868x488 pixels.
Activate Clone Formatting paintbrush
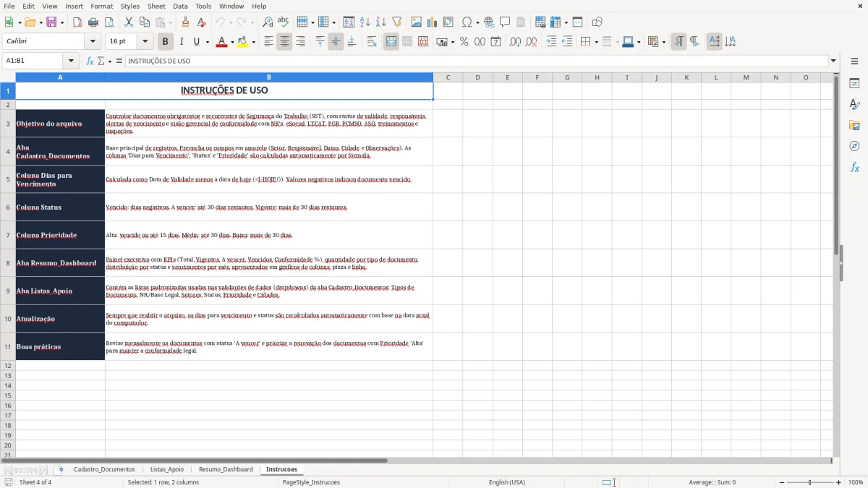[186, 22]
